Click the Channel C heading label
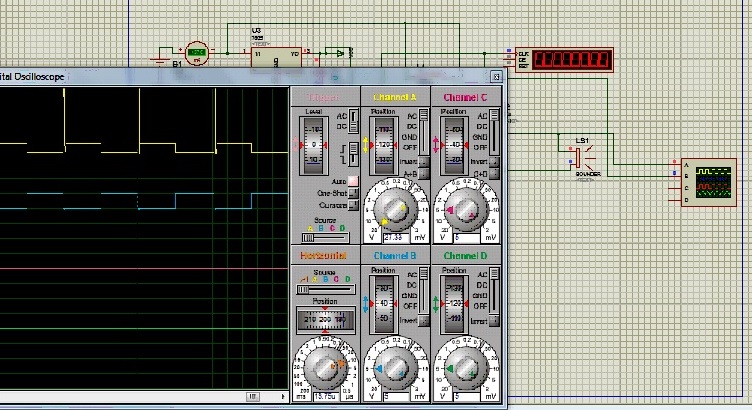This screenshot has height=410, width=752. pyautogui.click(x=465, y=97)
